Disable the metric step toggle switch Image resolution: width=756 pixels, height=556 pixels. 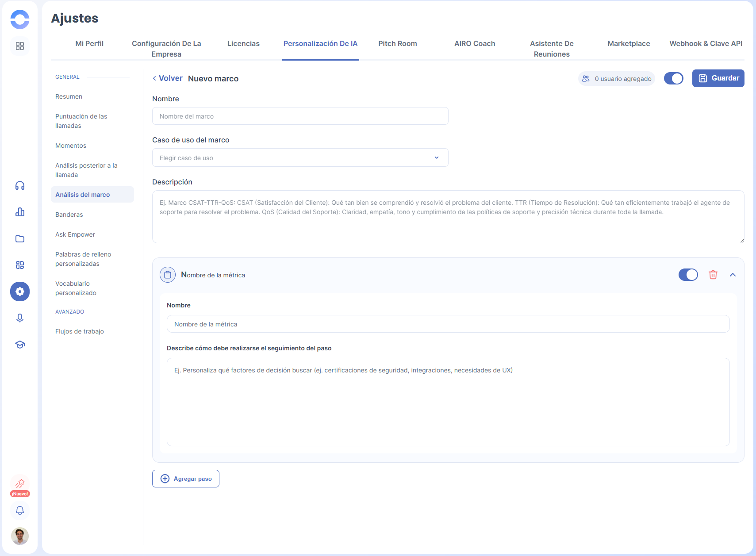click(x=688, y=275)
